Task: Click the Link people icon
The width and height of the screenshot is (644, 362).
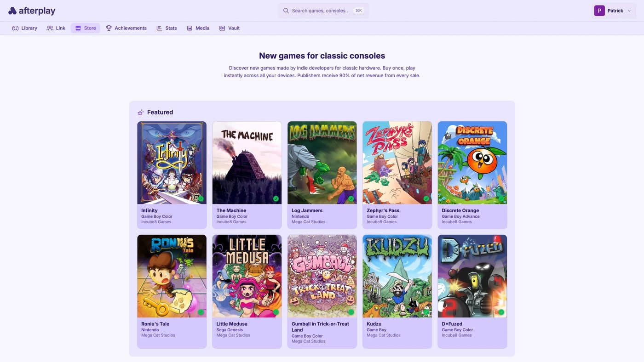Action: click(50, 28)
